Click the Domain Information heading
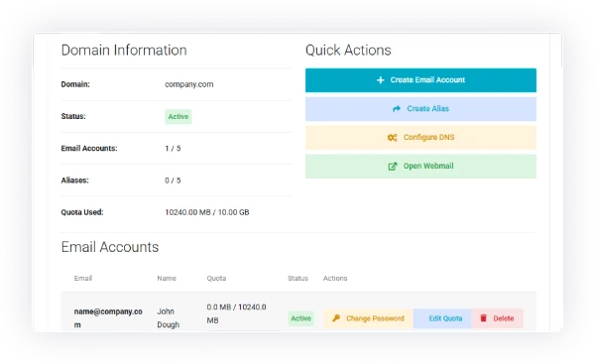The image size is (595, 364). [x=124, y=51]
